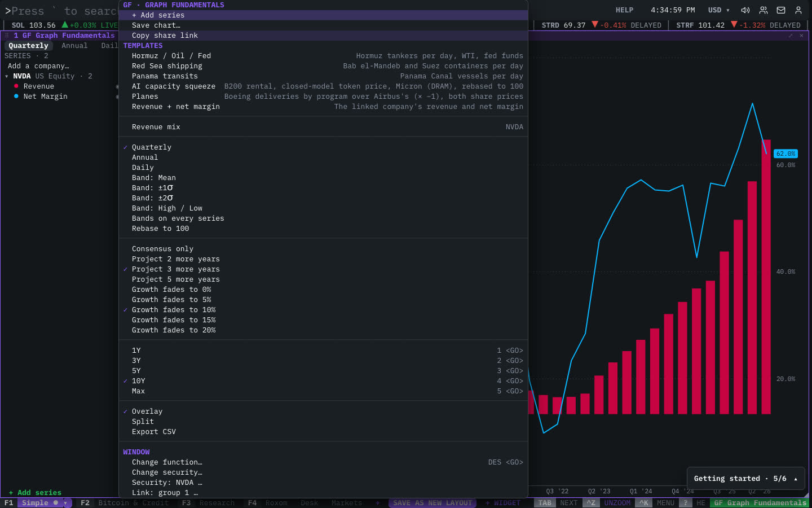Click HELP in the top bar

pyautogui.click(x=624, y=10)
